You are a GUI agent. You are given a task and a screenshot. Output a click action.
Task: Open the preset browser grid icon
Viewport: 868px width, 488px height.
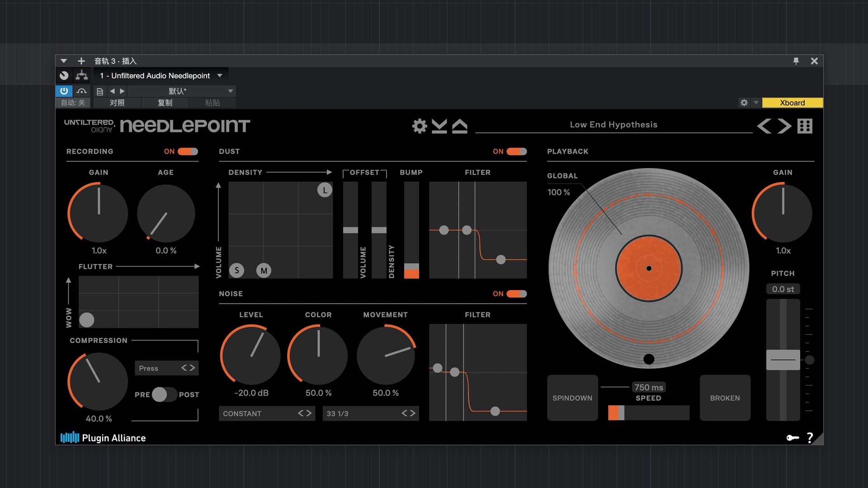(805, 126)
